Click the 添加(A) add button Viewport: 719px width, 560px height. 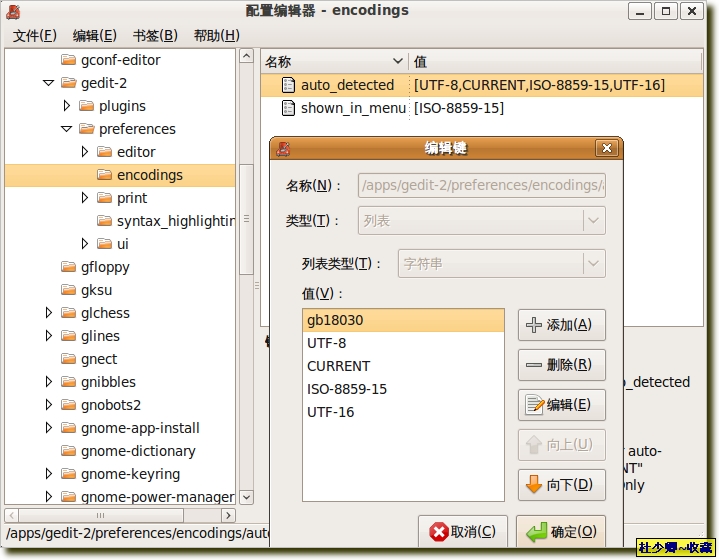pyautogui.click(x=562, y=325)
